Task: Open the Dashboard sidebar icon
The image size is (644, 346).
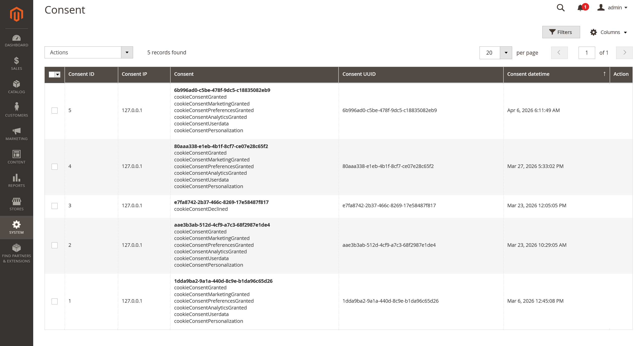Action: (17, 38)
